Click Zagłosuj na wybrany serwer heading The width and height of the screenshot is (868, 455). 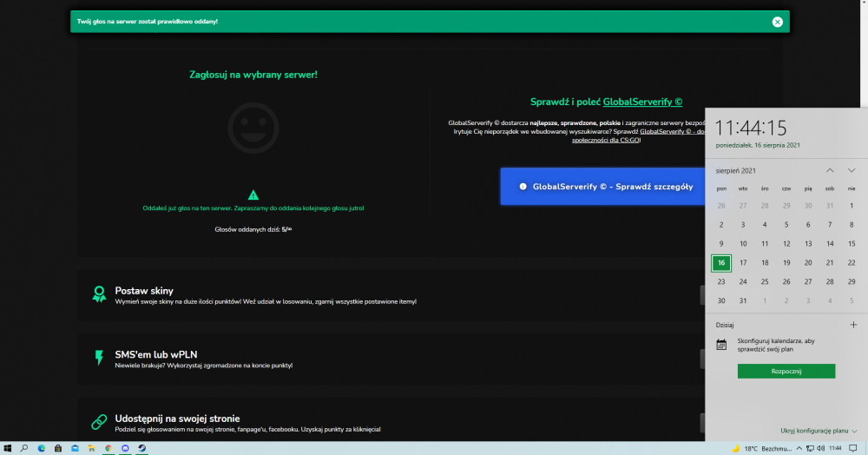253,75
